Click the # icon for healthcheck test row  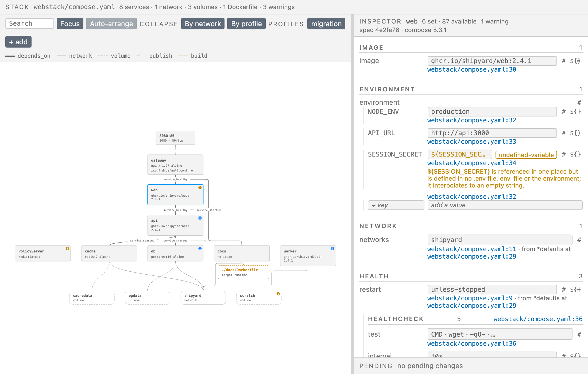(x=579, y=334)
